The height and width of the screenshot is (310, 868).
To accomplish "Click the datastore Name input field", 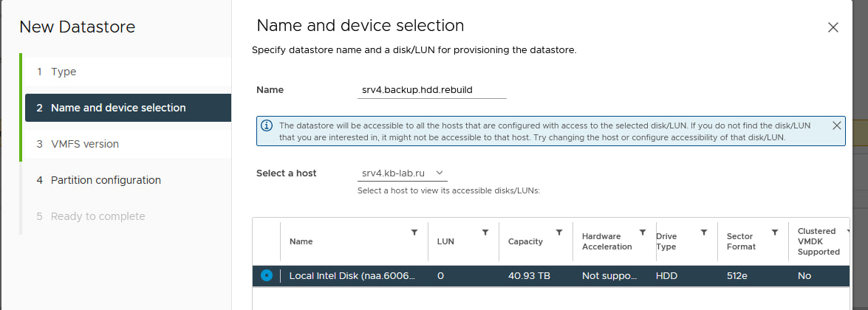I will (x=432, y=90).
